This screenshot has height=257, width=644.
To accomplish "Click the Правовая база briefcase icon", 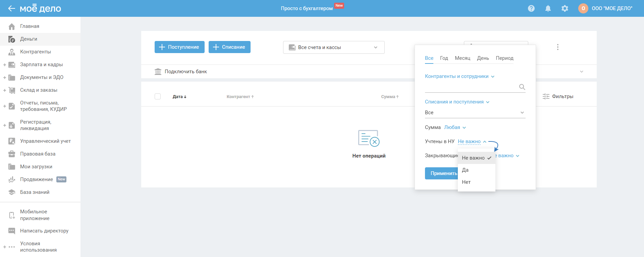I will click(x=12, y=154).
